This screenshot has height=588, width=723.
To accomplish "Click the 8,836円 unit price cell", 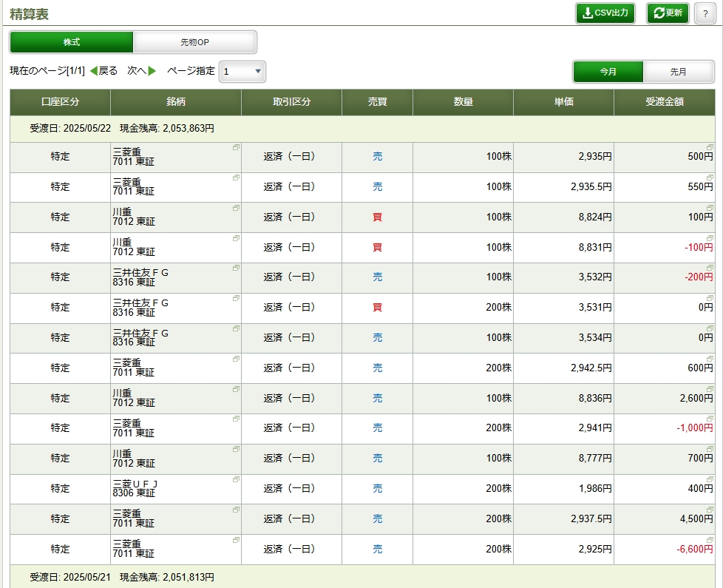I will tap(563, 399).
